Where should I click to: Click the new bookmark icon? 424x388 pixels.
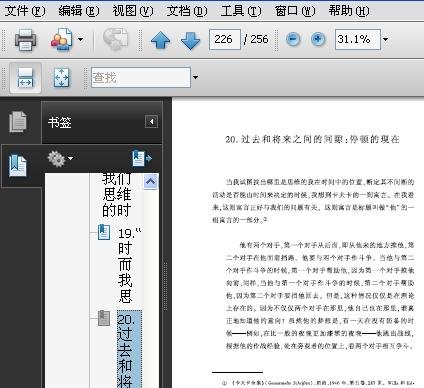[x=141, y=158]
